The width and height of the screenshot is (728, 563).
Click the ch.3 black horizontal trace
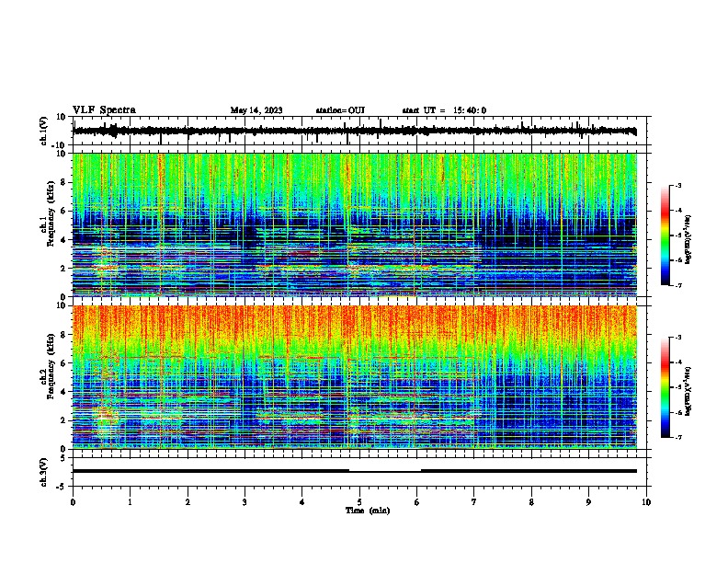point(354,471)
